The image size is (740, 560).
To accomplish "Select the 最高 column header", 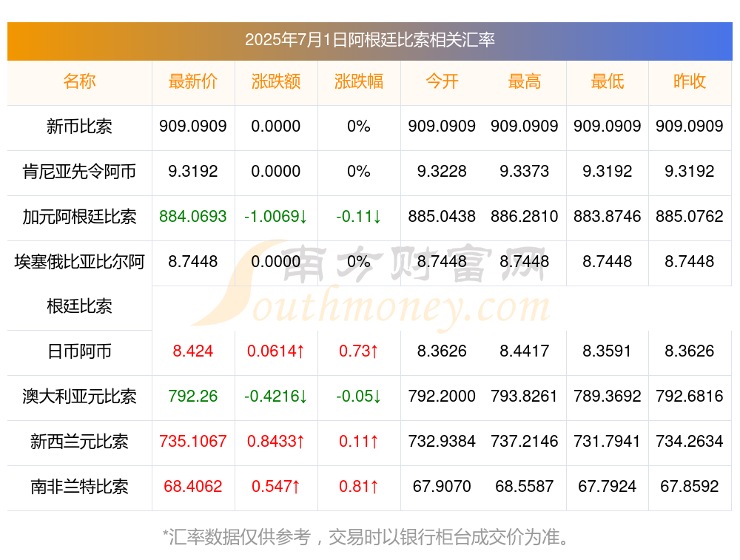I will click(525, 81).
